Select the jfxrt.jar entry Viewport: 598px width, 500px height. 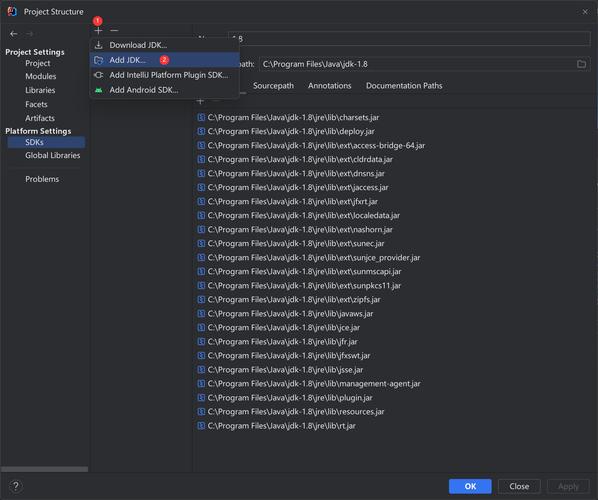coord(287,202)
